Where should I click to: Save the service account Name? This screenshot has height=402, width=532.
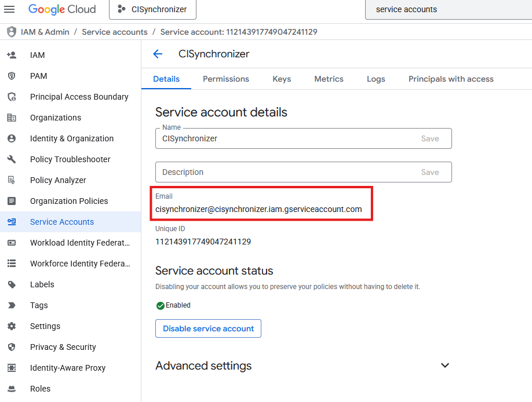coord(430,138)
